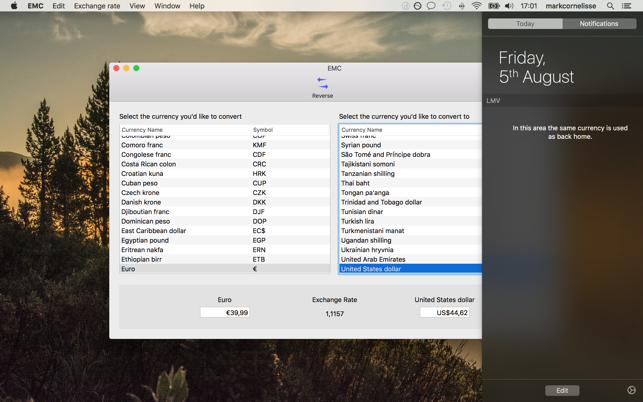Choose Thai baht in convert-to list
643x402 pixels.
click(410, 183)
